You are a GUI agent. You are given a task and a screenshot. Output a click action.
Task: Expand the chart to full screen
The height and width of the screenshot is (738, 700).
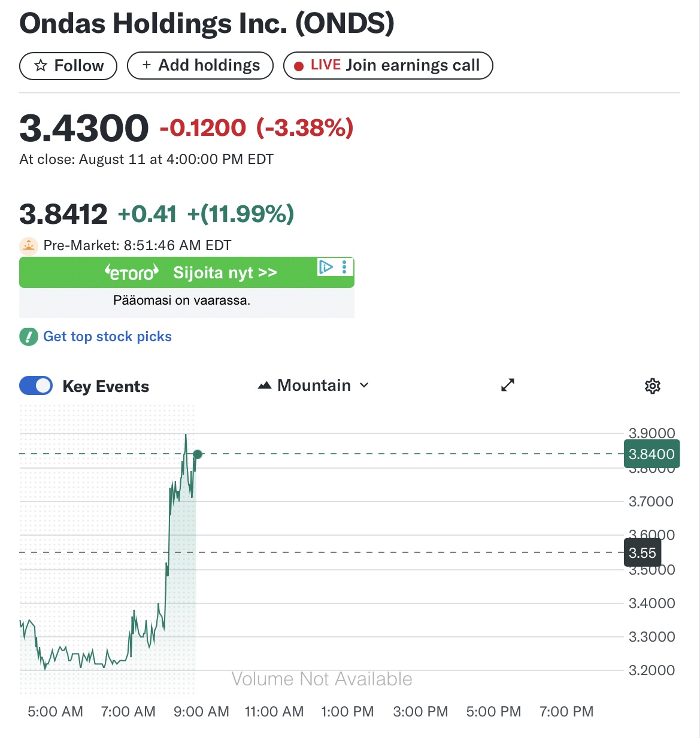508,385
